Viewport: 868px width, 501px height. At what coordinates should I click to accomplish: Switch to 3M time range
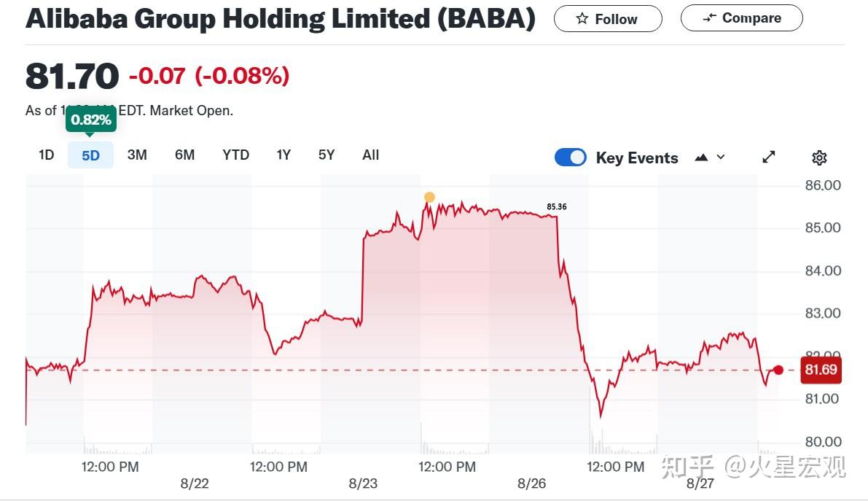click(137, 155)
